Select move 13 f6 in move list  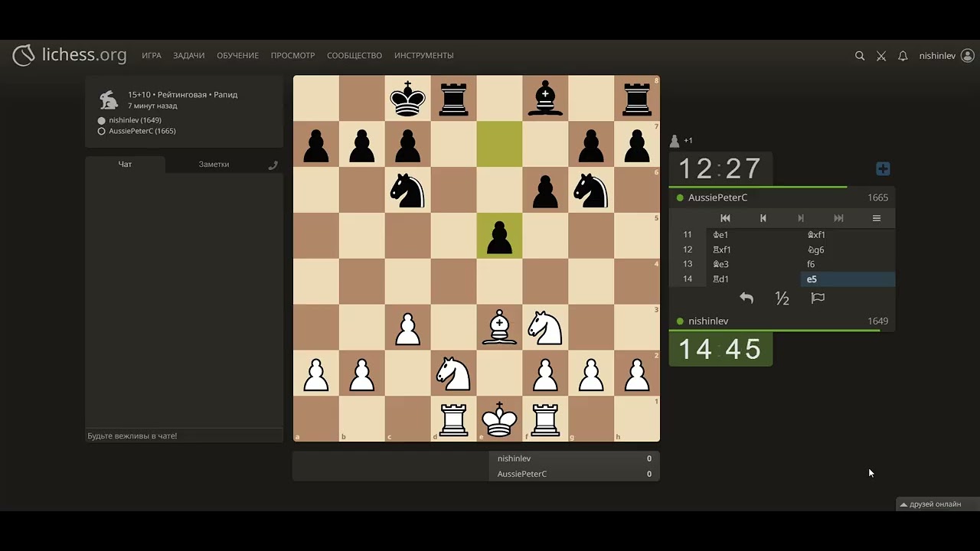point(848,264)
